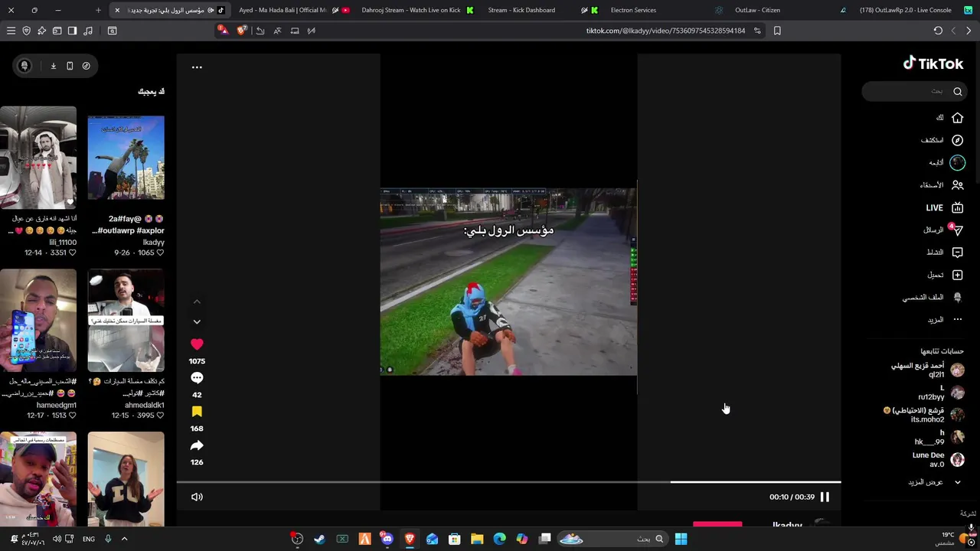The height and width of the screenshot is (551, 980).
Task: Open followed account ql2l1
Action: 928,370
